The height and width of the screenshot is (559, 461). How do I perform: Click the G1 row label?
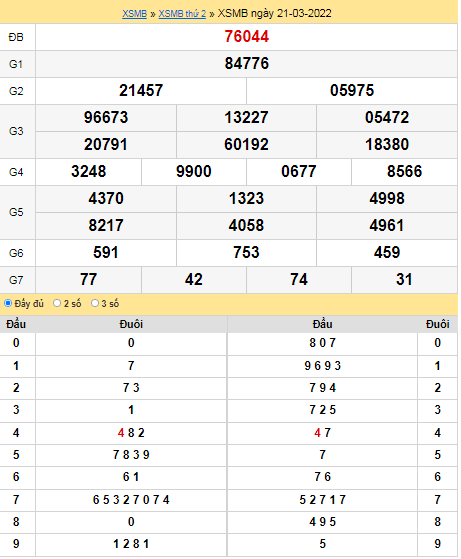click(16, 64)
